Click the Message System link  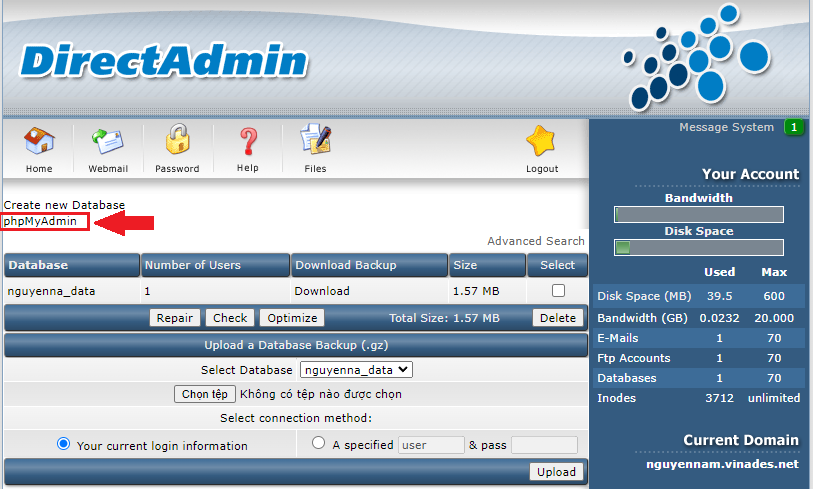tap(726, 128)
